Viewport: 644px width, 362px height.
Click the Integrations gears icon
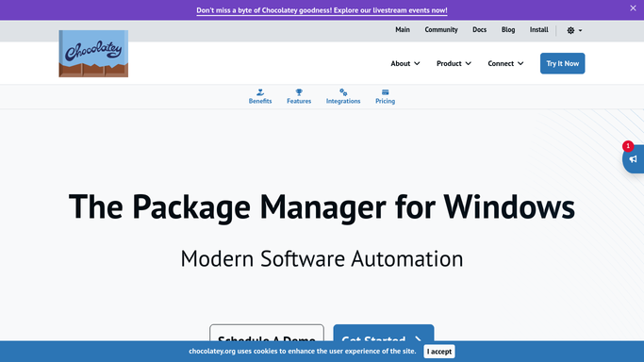click(x=343, y=92)
